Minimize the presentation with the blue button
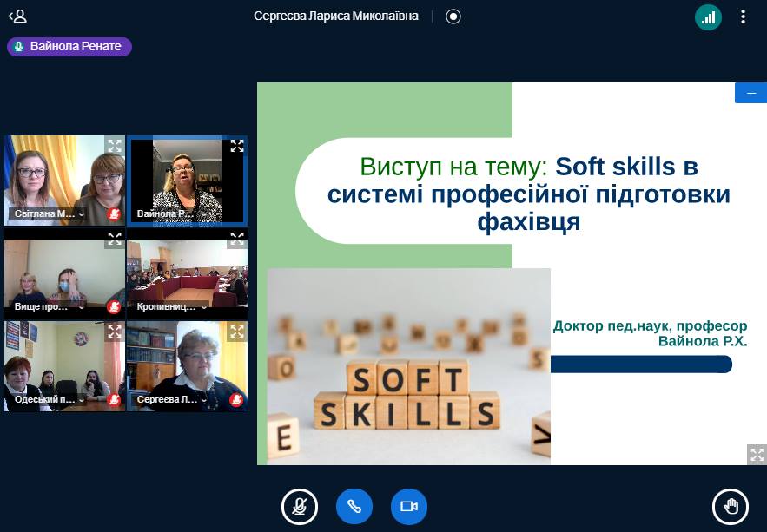Image resolution: width=767 pixels, height=532 pixels. pyautogui.click(x=750, y=93)
